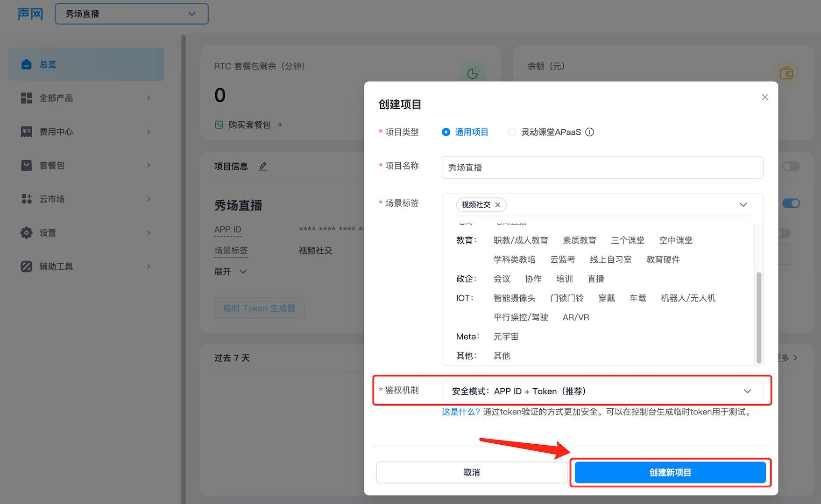Open 总览 in the sidebar menu
This screenshot has width=821, height=504.
(x=86, y=64)
